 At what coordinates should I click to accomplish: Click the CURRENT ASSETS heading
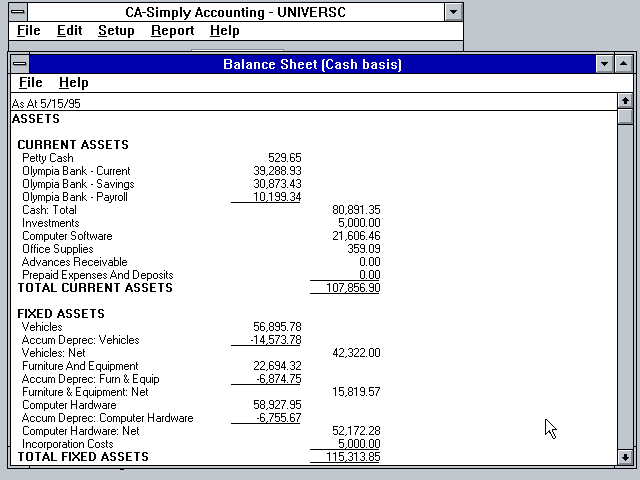[x=73, y=145]
